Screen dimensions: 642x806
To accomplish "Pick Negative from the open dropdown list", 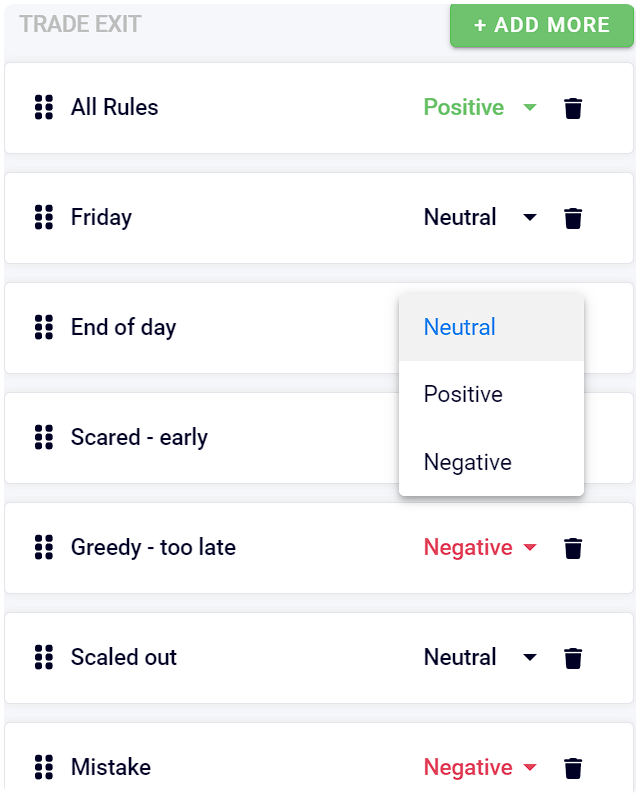I will tap(467, 462).
